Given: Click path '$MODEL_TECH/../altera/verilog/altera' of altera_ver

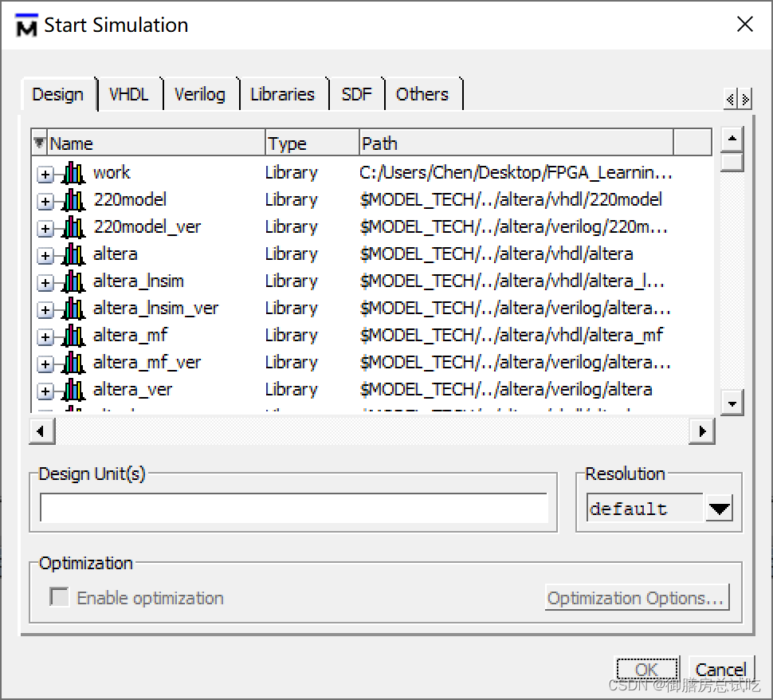Looking at the screenshot, I should (506, 390).
